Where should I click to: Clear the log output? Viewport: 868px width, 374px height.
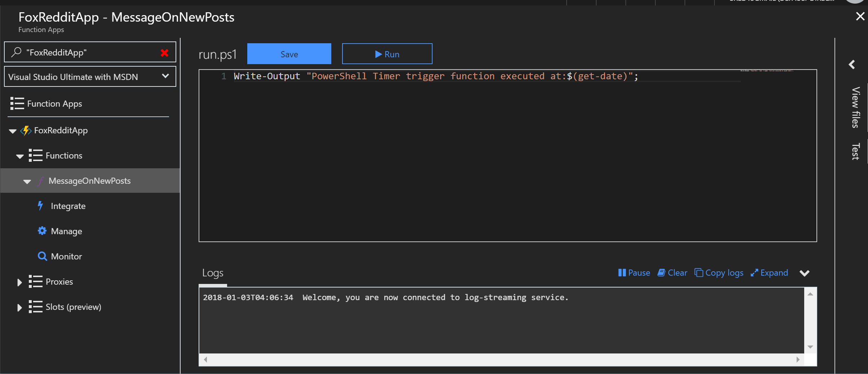coord(672,273)
